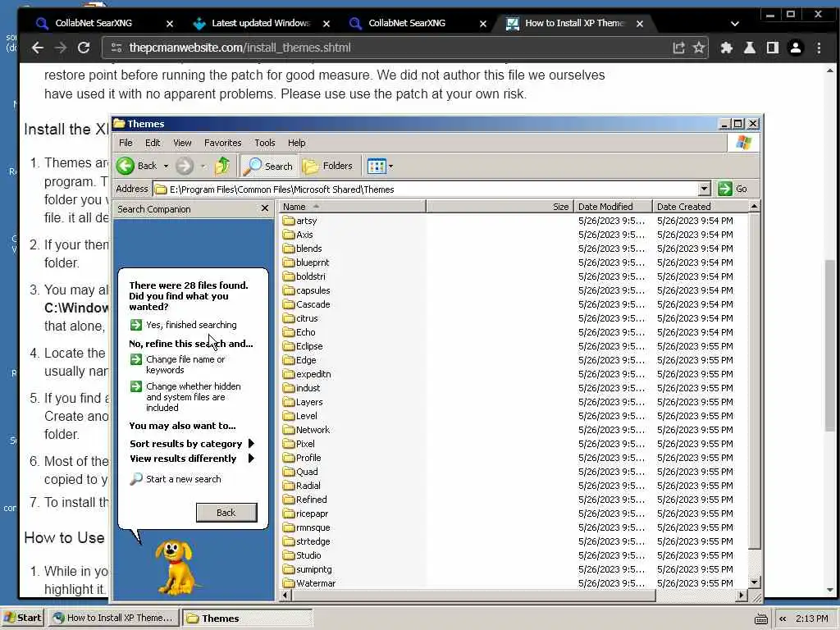Select the Watermar folder icon
Image resolution: width=840 pixels, height=630 pixels.
pos(289,583)
